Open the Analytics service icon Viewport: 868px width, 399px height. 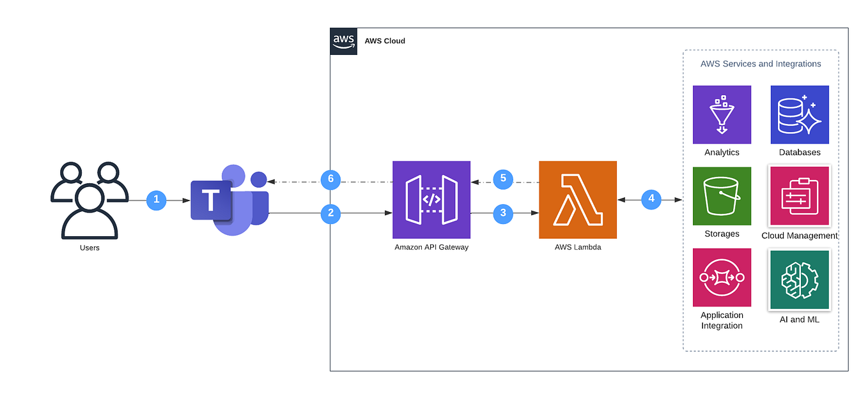tap(722, 115)
